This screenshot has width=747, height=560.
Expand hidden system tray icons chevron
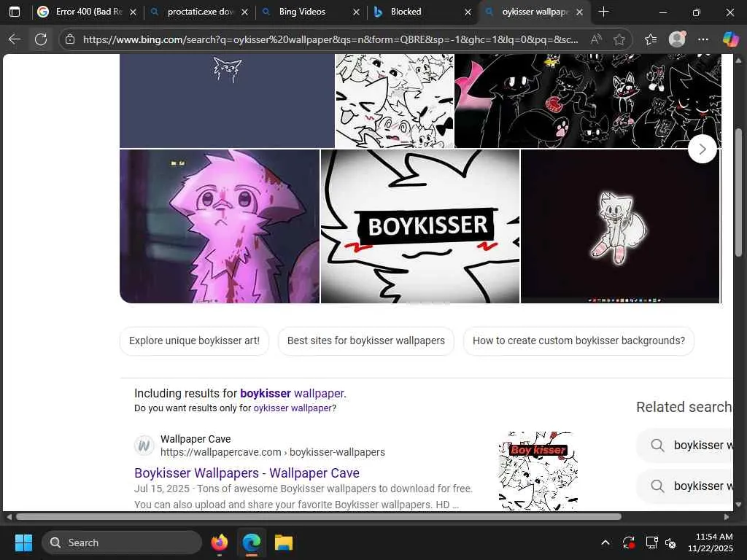pyautogui.click(x=605, y=542)
